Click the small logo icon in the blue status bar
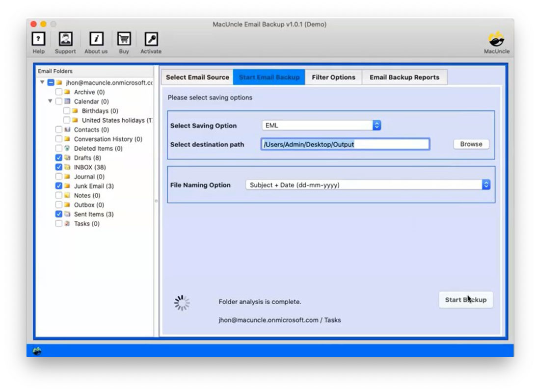The height and width of the screenshot is (392, 538). click(x=37, y=351)
